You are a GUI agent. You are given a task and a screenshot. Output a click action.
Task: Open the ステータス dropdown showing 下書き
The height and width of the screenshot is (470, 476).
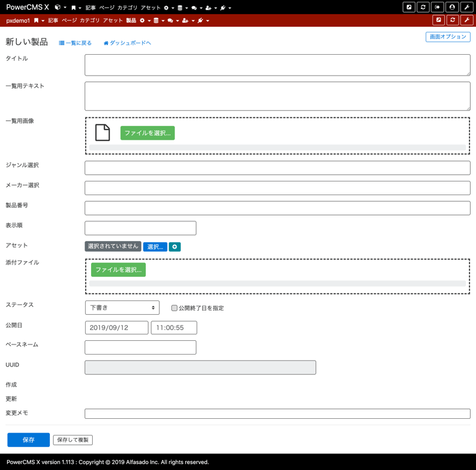point(122,308)
